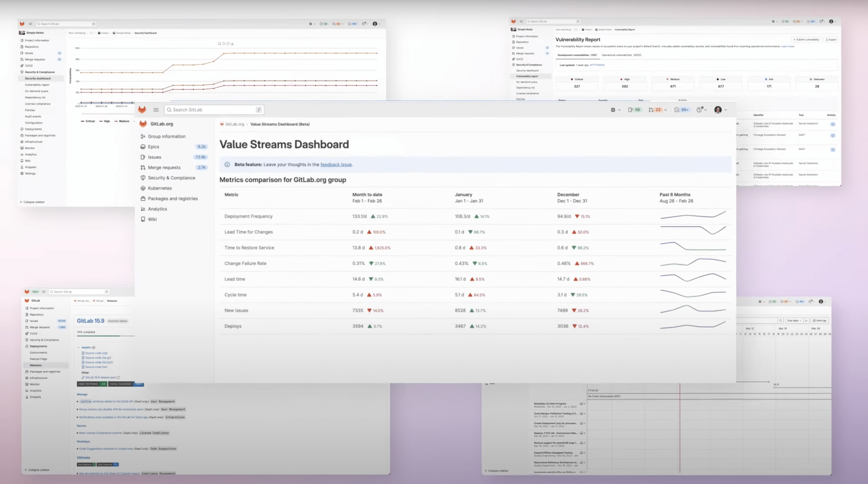Screen dimensions: 868x484
Task: Collapse Assets section in Releases window
Action: coord(78,348)
